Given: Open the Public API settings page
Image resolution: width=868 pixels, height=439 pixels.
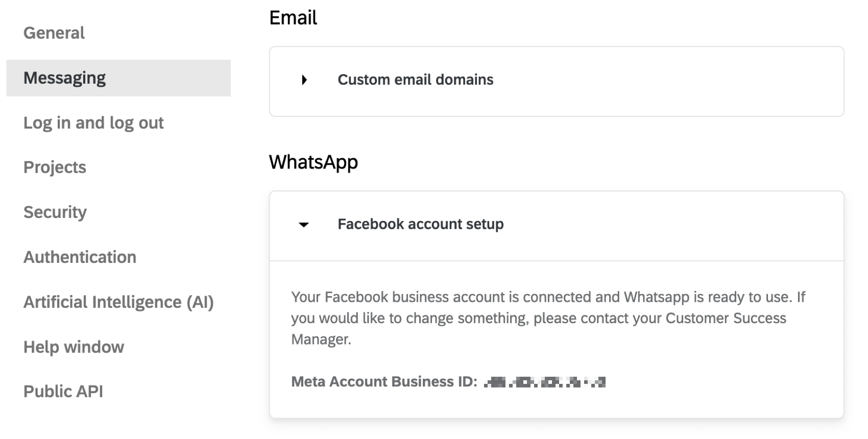Looking at the screenshot, I should tap(63, 391).
